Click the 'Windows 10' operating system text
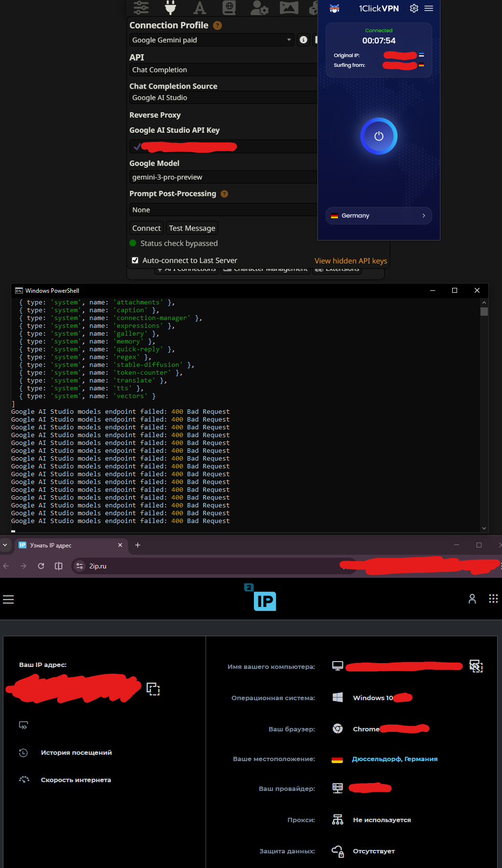The width and height of the screenshot is (502, 868). point(373,698)
